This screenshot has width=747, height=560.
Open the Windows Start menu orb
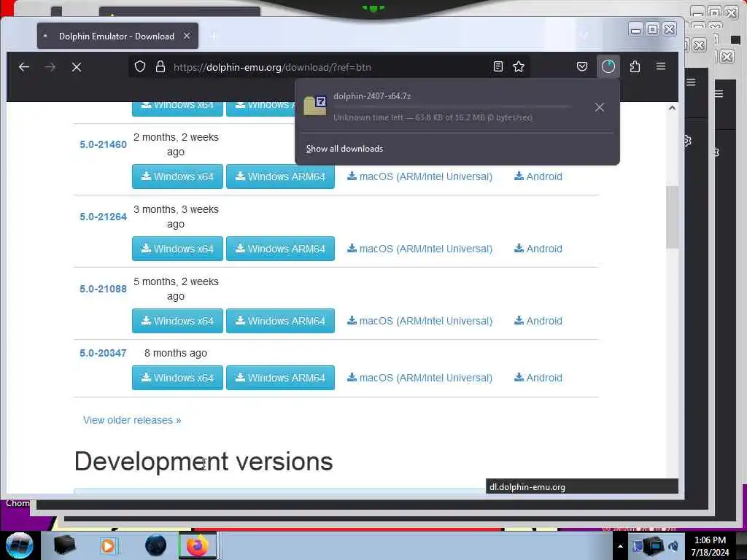[20, 545]
